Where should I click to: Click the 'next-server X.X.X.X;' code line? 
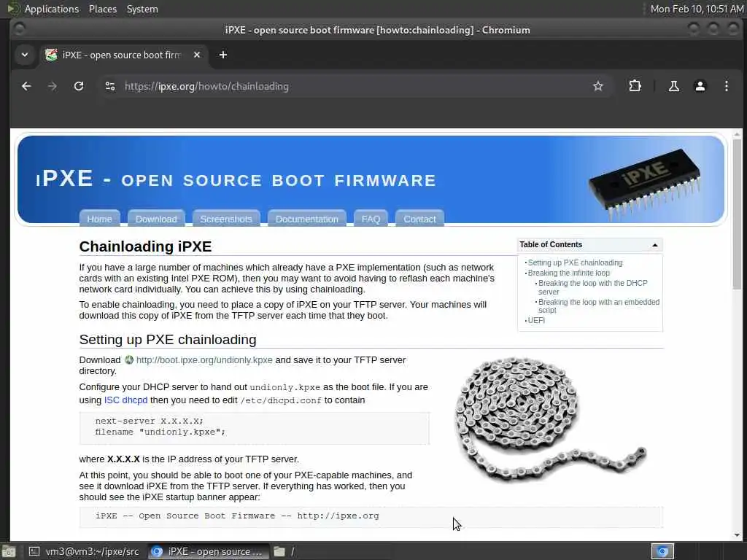(149, 421)
